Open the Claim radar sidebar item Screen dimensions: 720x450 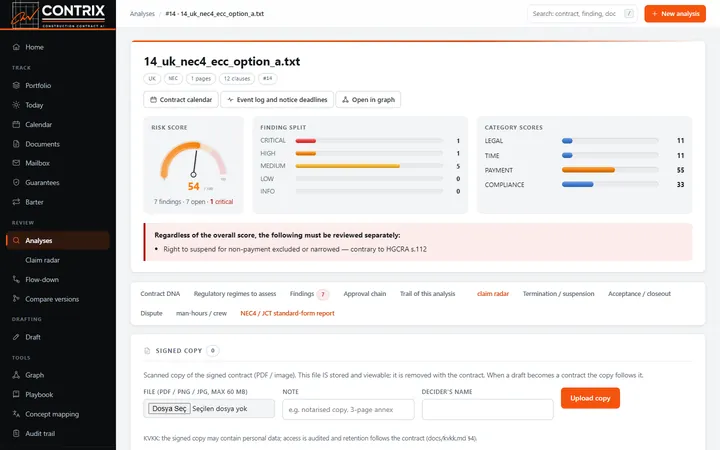point(42,260)
